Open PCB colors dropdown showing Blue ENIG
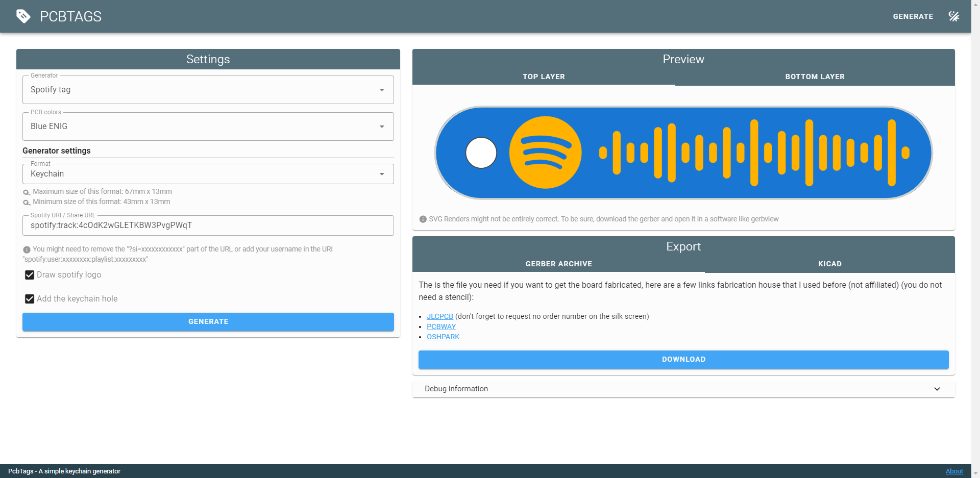This screenshot has height=478, width=980. click(208, 127)
